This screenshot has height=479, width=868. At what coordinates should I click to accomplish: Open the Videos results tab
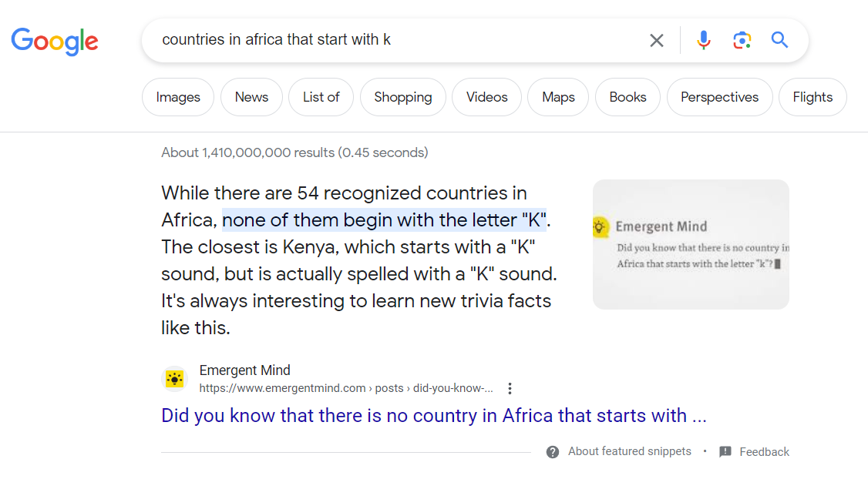coord(487,97)
